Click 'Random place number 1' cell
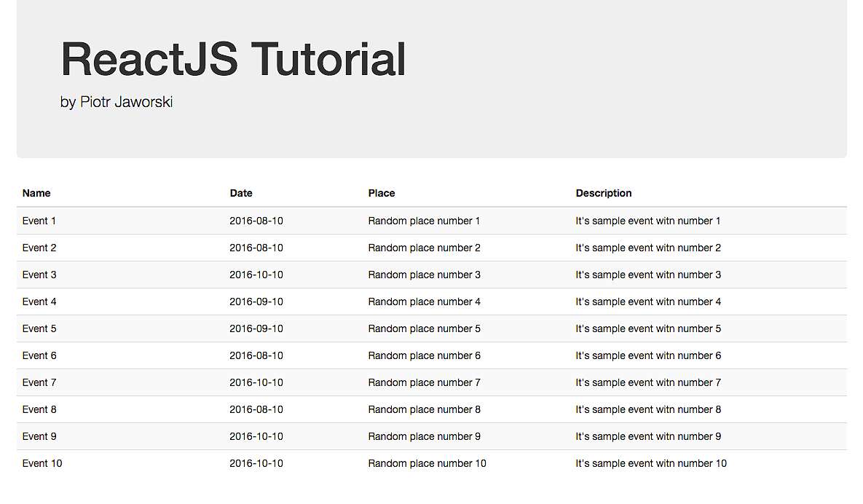Screen dimensions: 863x504 [x=424, y=221]
